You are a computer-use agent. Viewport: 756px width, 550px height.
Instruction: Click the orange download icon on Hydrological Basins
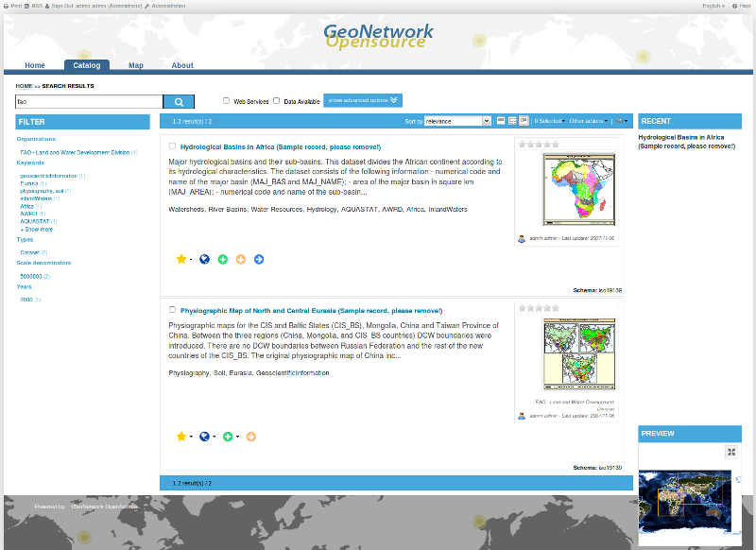[241, 259]
